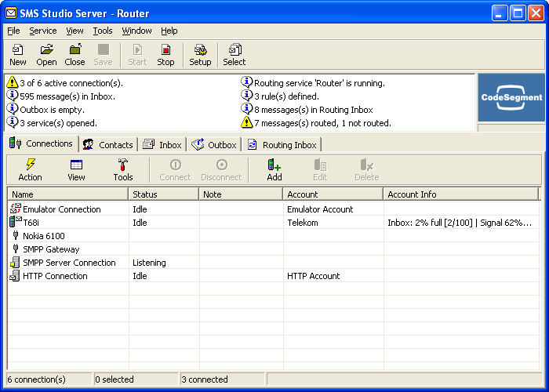Image resolution: width=549 pixels, height=392 pixels.
Task: Click the Listening status cell
Action: (x=149, y=263)
